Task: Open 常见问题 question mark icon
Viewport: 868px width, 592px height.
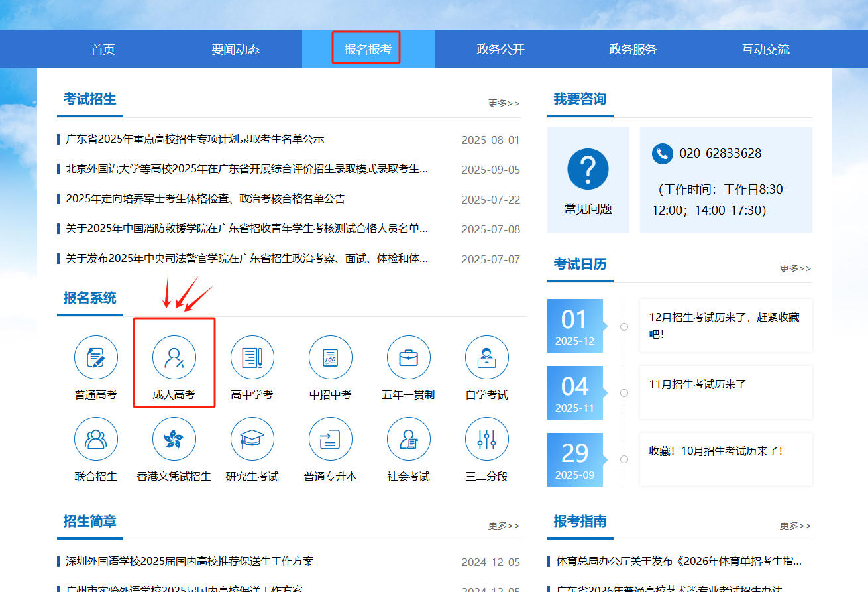Action: click(x=588, y=170)
